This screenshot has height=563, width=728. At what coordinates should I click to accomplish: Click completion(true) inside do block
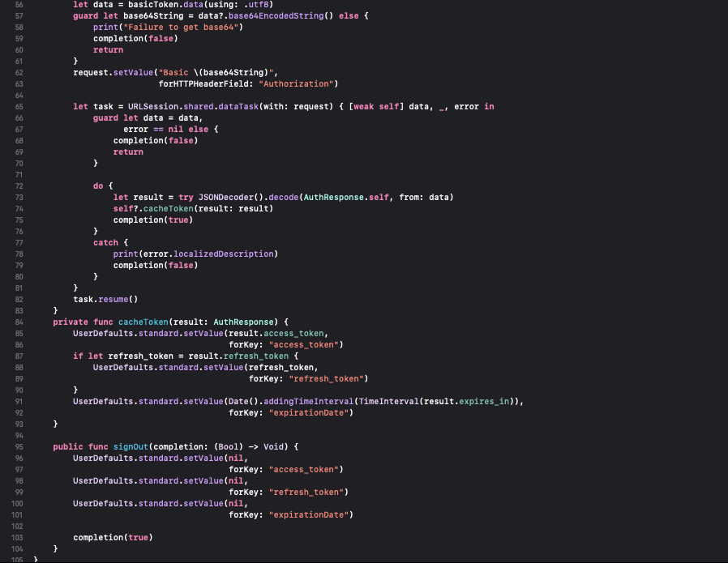point(153,220)
